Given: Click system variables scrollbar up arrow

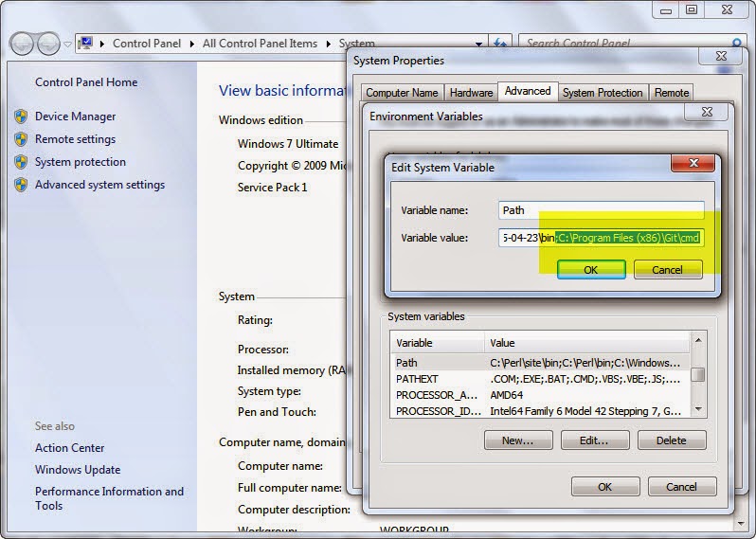Looking at the screenshot, I should (697, 340).
